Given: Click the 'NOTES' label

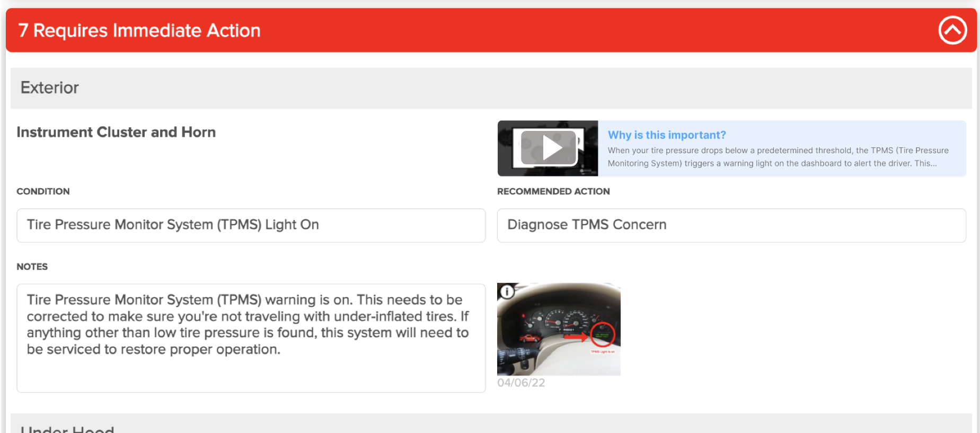Looking at the screenshot, I should pos(32,267).
